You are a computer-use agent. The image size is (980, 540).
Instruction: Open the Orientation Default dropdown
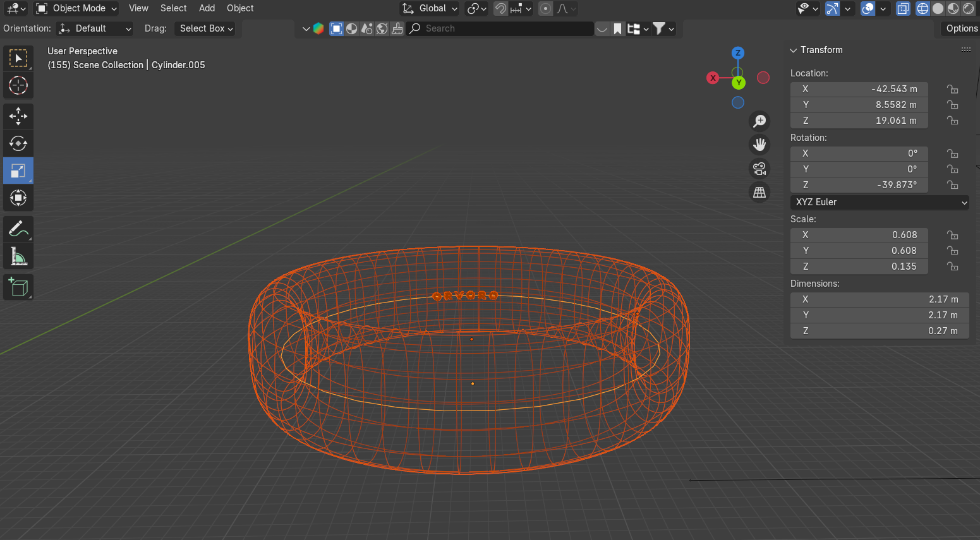(x=95, y=28)
